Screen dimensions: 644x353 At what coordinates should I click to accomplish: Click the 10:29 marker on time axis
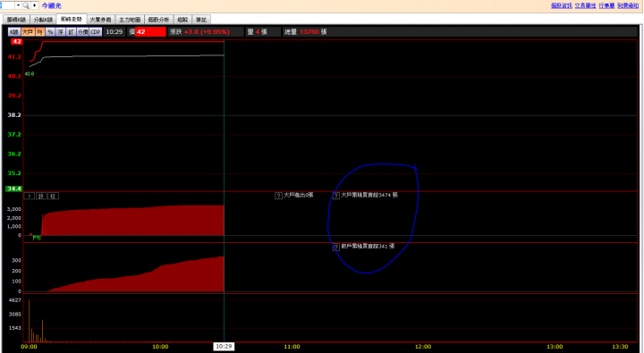tap(224, 347)
